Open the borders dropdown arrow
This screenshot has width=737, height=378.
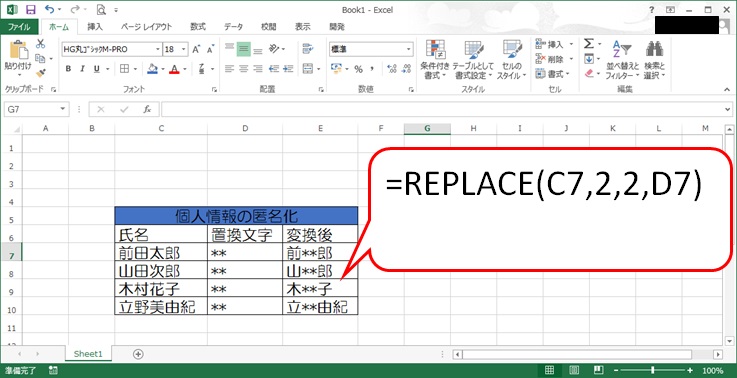(x=135, y=69)
